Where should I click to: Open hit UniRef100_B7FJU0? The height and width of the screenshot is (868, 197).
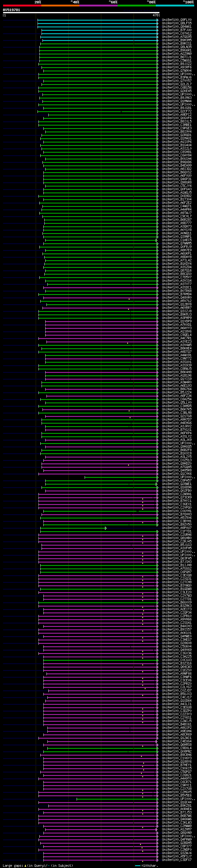tap(177, 30)
